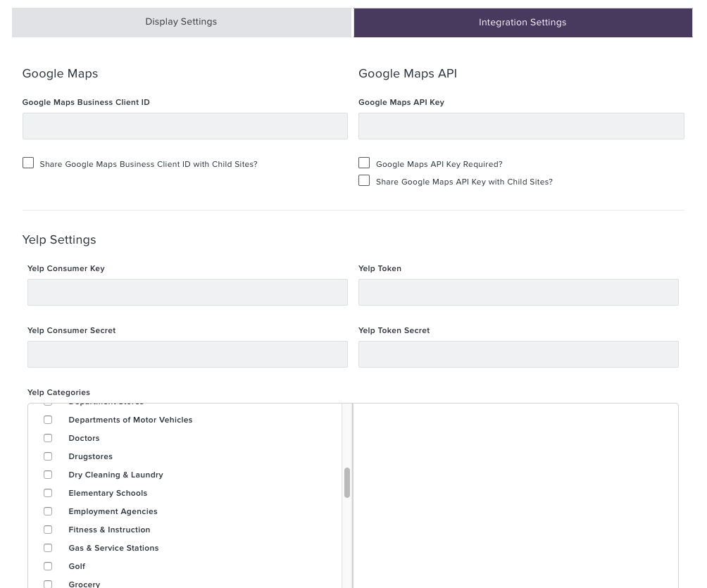Focus the Google Maps Business Client ID field
This screenshot has height=588, width=707.
click(185, 126)
